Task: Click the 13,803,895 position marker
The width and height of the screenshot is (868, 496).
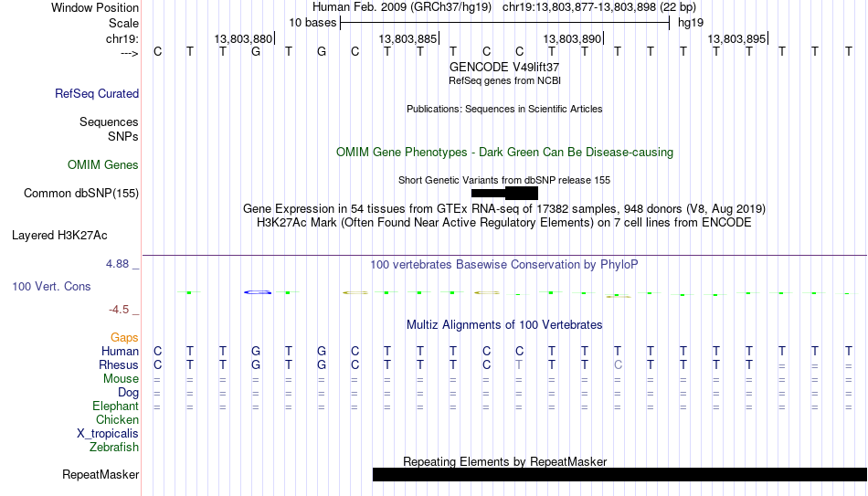Action: point(737,38)
